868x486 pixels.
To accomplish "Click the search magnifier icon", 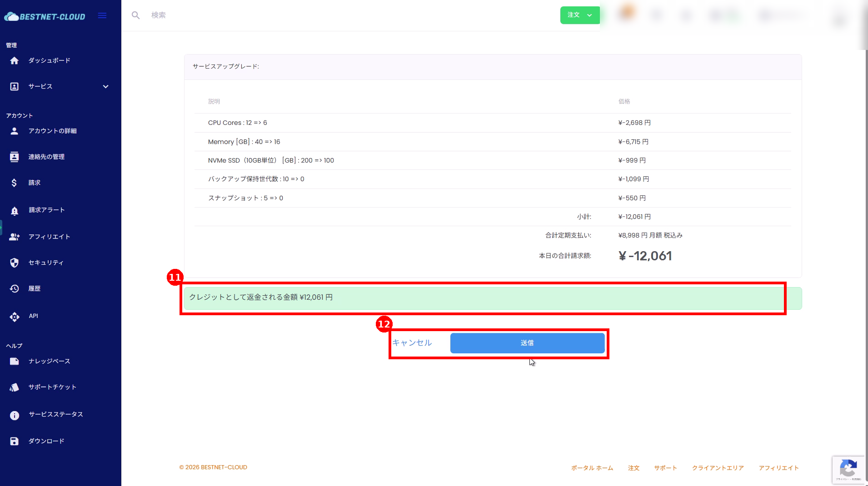I will (x=135, y=15).
